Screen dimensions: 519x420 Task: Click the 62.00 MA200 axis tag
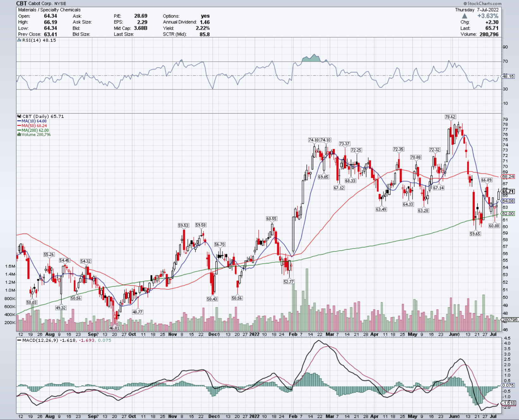tap(508, 214)
